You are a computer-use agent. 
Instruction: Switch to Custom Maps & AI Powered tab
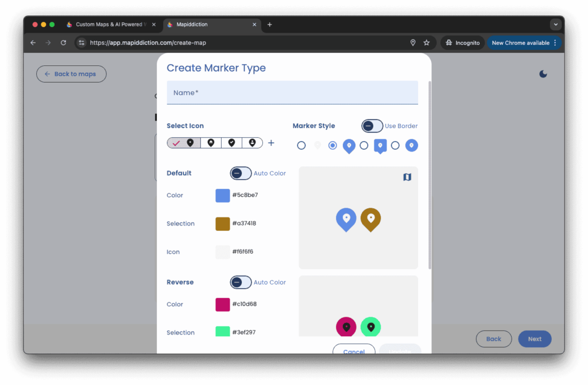click(x=106, y=25)
